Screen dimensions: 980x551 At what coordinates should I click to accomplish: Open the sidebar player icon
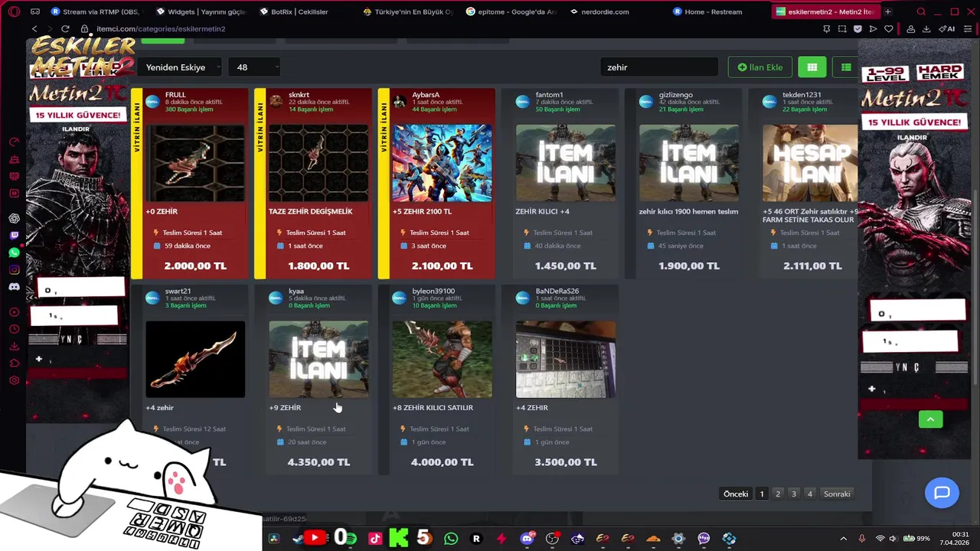(x=14, y=312)
